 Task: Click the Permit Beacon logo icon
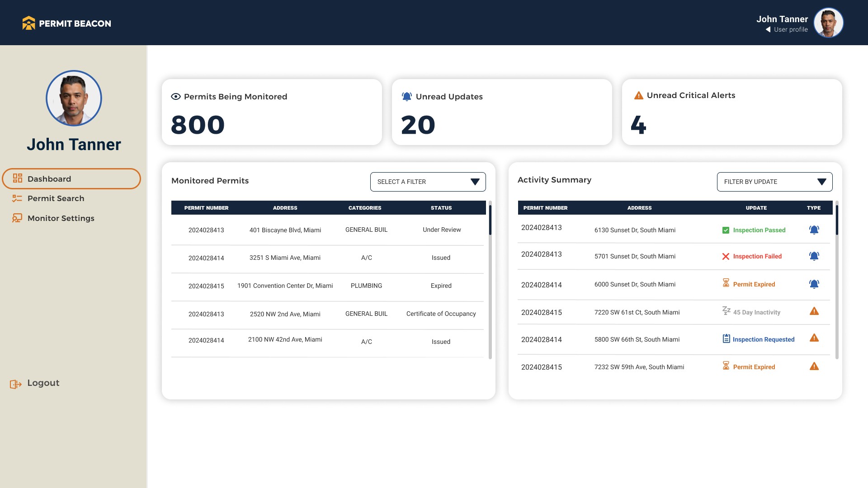[28, 23]
